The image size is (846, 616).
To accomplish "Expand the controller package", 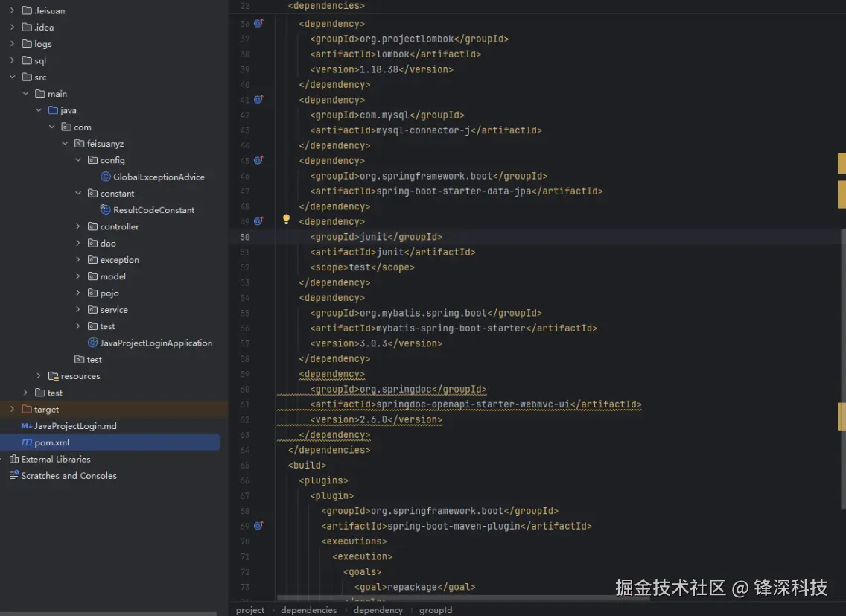I will (77, 226).
